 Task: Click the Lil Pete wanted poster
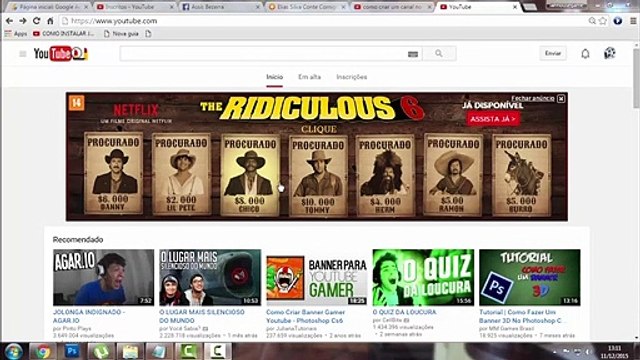182,173
